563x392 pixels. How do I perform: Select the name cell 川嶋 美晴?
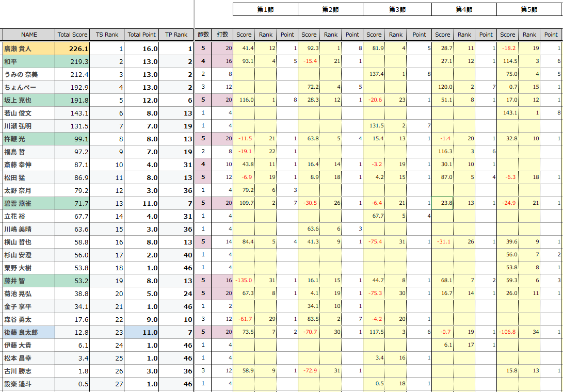[29, 230]
